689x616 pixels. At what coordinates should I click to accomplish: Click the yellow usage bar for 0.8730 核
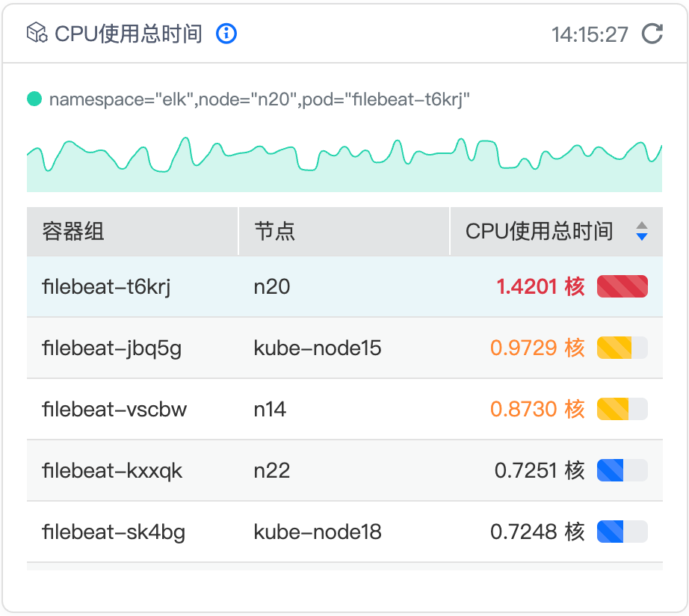pyautogui.click(x=622, y=409)
